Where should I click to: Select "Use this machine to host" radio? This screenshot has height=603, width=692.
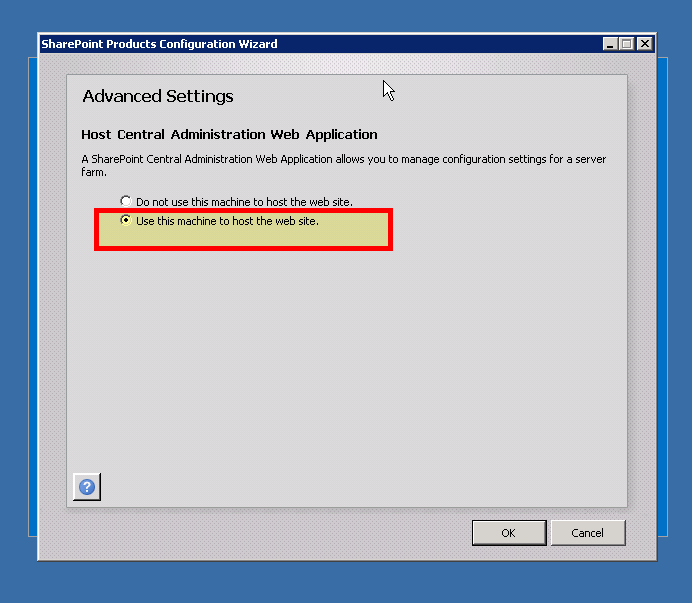(126, 220)
